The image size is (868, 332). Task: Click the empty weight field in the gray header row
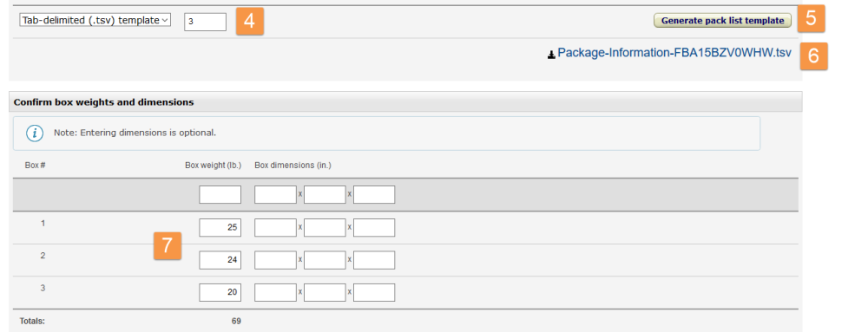(x=220, y=194)
